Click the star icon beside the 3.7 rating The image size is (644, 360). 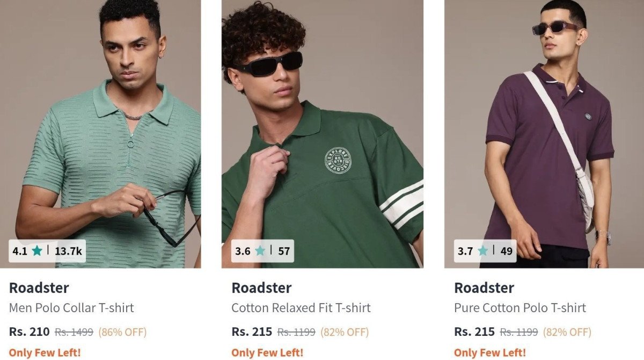click(x=482, y=250)
